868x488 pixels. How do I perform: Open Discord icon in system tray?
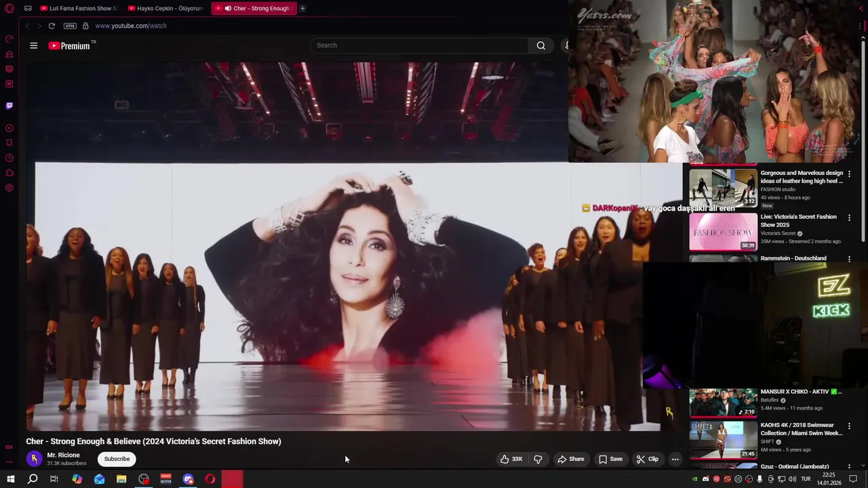point(705,479)
